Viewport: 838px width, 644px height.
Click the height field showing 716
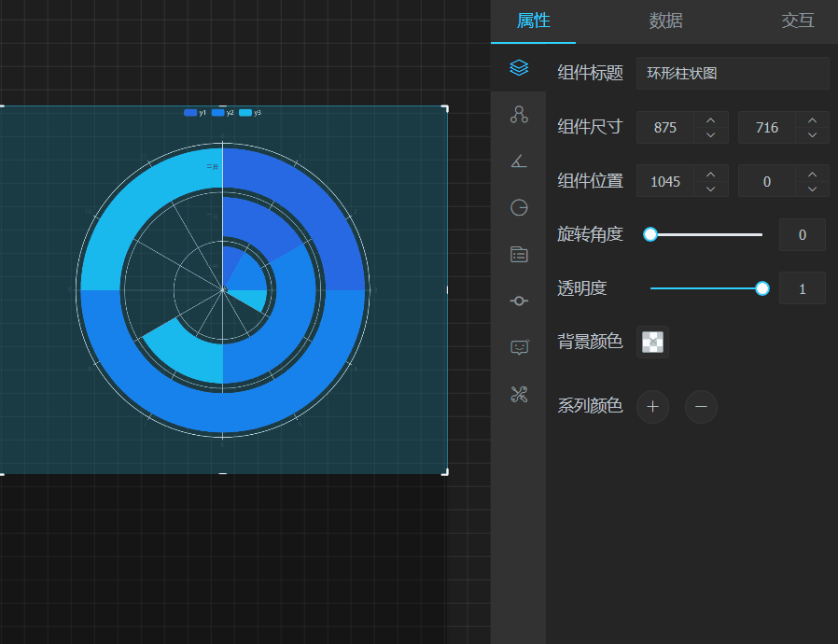tap(766, 127)
